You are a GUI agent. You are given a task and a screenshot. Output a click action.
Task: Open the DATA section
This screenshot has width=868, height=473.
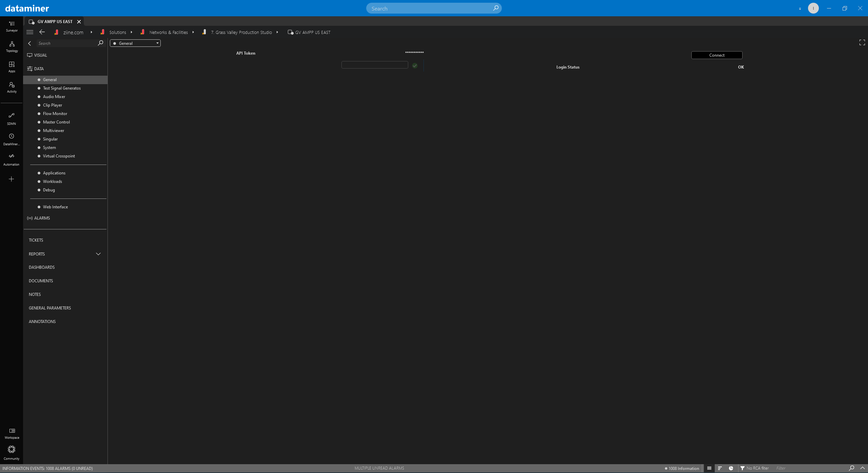tap(36, 69)
